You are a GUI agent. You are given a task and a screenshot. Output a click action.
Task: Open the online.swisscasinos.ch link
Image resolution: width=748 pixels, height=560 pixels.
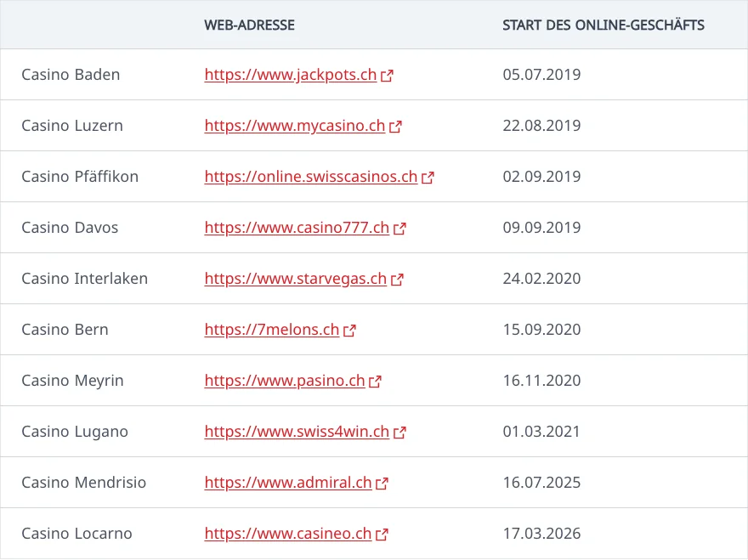tap(311, 177)
